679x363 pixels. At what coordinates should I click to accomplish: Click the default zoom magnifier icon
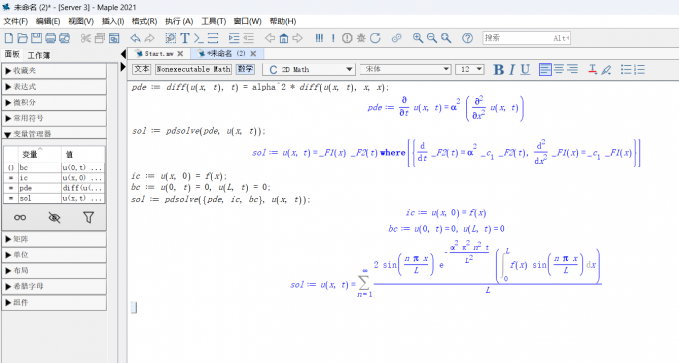point(446,38)
